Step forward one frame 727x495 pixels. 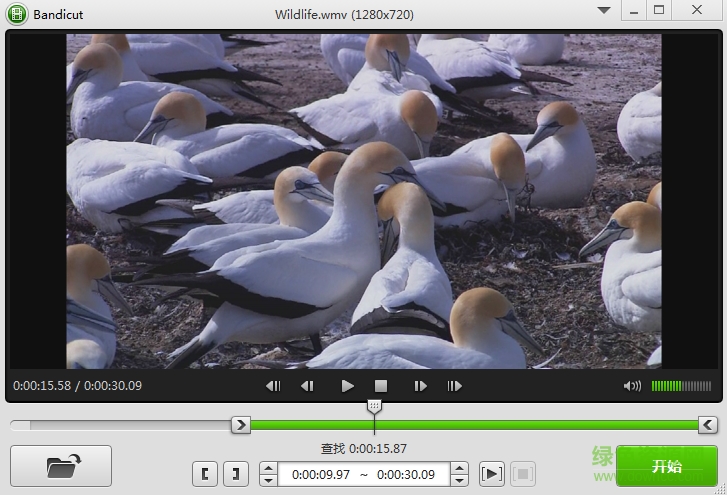click(420, 386)
